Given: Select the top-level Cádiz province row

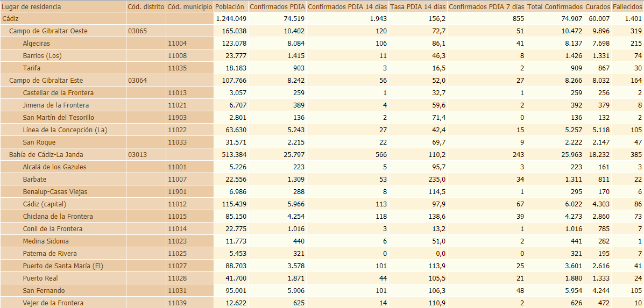Looking at the screenshot, I should pos(11,19).
